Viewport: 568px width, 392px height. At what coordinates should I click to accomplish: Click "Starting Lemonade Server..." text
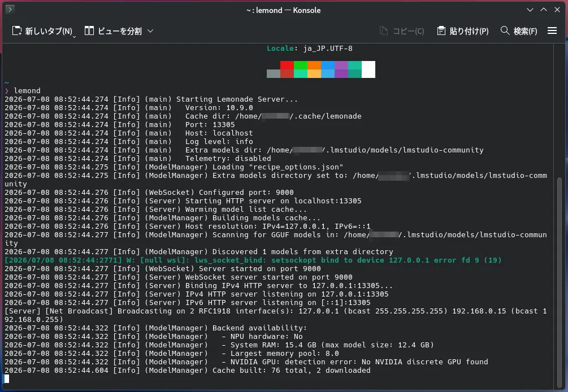click(237, 99)
